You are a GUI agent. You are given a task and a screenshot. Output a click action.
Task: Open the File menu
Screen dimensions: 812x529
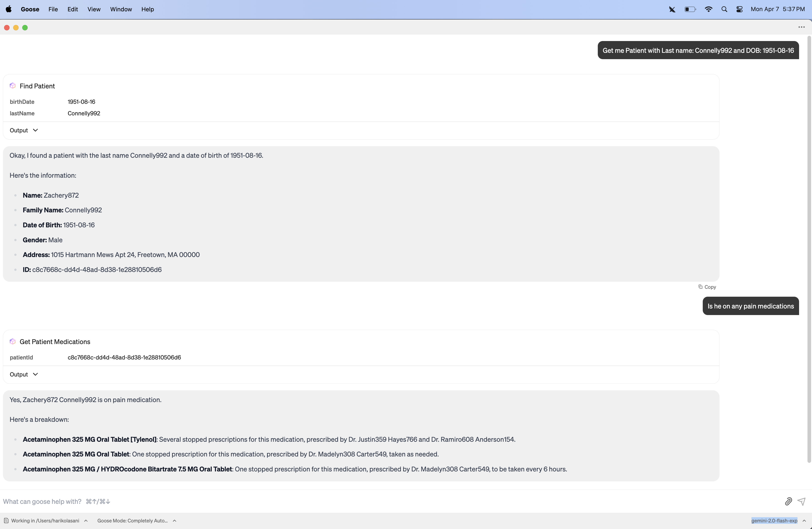[x=53, y=9]
